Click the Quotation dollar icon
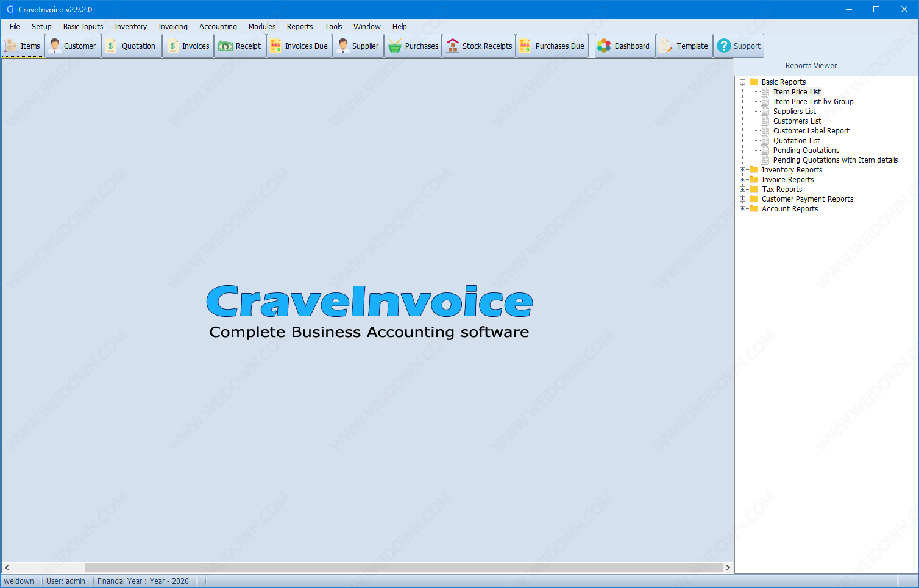919x588 pixels. point(111,46)
